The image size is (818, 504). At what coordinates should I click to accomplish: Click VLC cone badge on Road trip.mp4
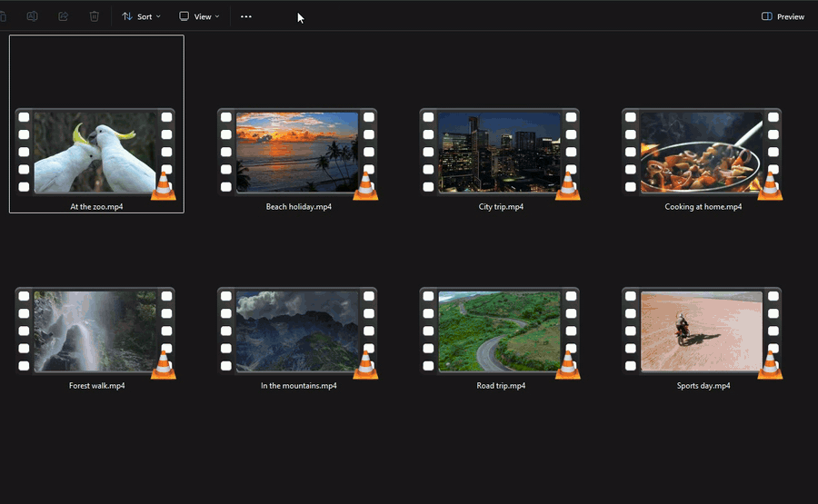coord(567,365)
